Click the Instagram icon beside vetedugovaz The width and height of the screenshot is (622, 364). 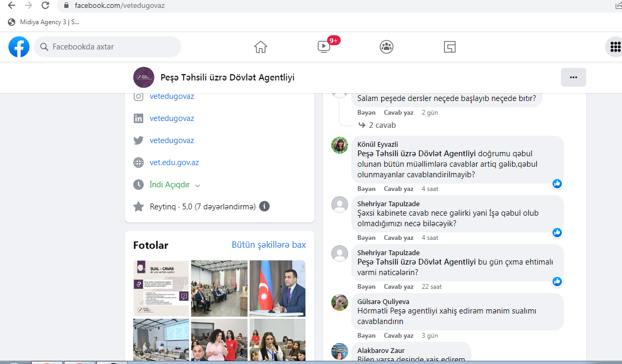[139, 96]
